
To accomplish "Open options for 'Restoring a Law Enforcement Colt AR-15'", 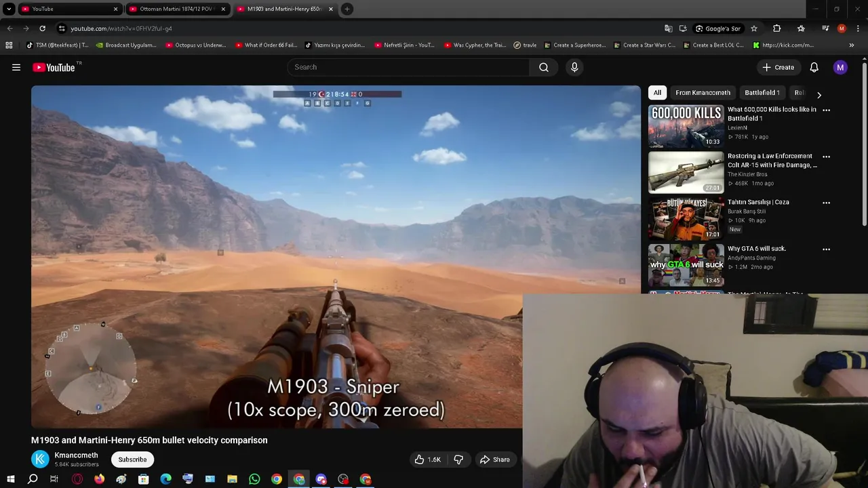I will click(x=826, y=157).
